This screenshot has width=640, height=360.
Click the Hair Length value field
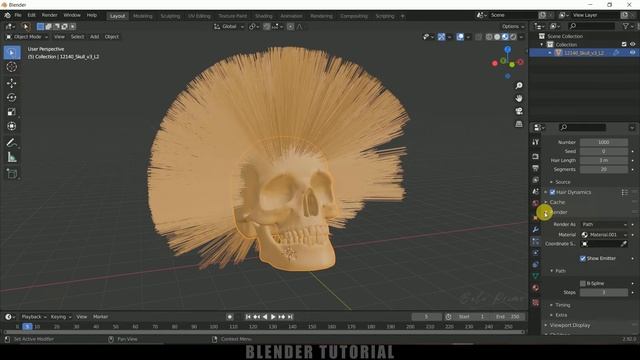click(x=604, y=160)
